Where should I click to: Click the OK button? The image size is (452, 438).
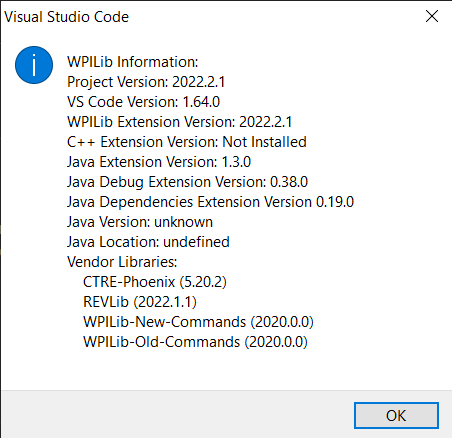click(396, 415)
